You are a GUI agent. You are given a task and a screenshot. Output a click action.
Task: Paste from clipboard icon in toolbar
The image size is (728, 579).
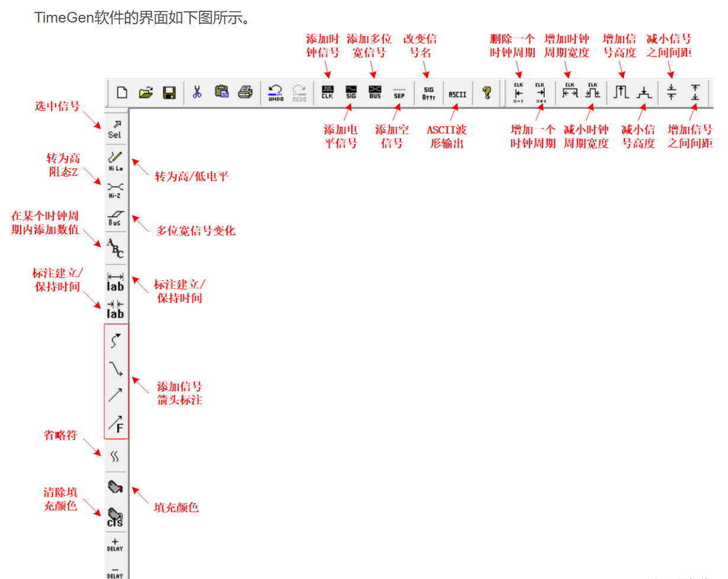[222, 92]
